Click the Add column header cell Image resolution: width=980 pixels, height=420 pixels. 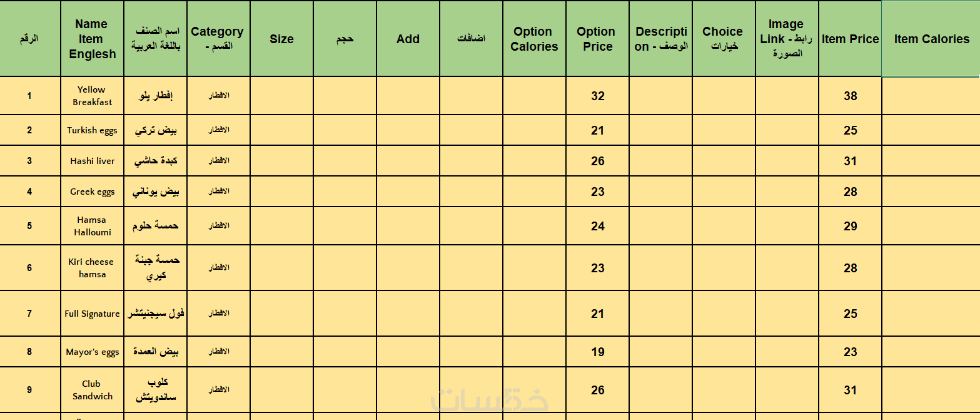pos(408,39)
